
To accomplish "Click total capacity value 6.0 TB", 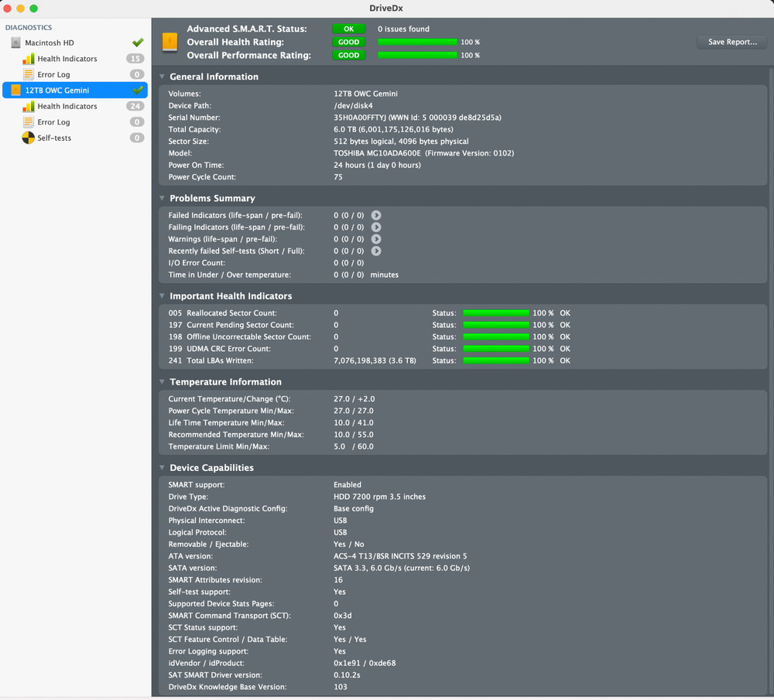I will [344, 129].
